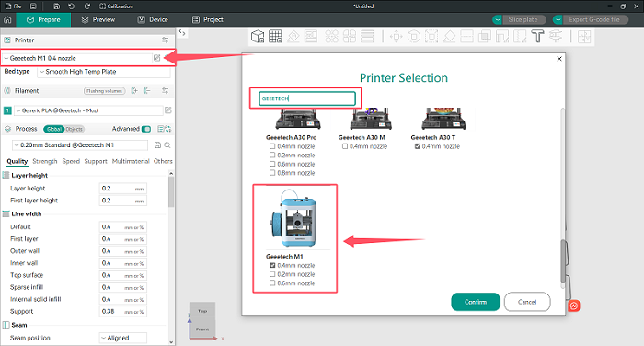Click the edit filament preset icon

pos(168,110)
